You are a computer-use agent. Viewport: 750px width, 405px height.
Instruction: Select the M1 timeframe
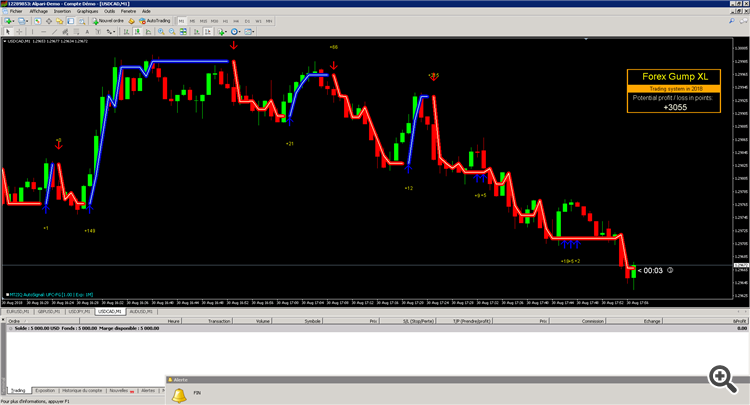click(x=181, y=21)
